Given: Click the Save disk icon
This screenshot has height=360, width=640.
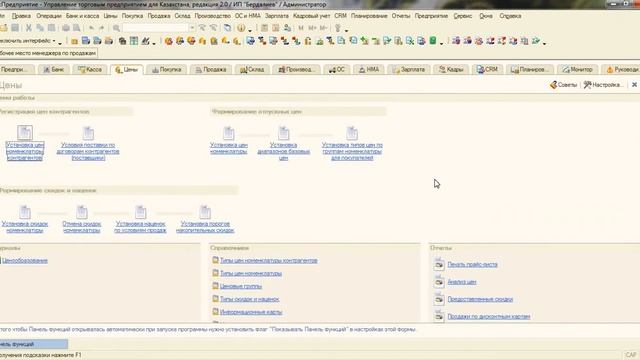Looking at the screenshot, I should (15, 28).
